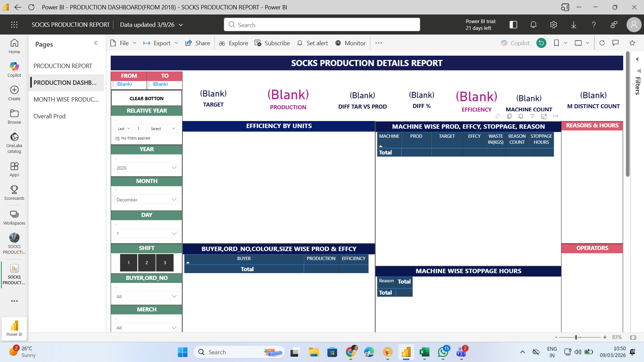The width and height of the screenshot is (644, 362).
Task: Expand the YEAR dropdown showing 2026
Action: [x=147, y=168]
